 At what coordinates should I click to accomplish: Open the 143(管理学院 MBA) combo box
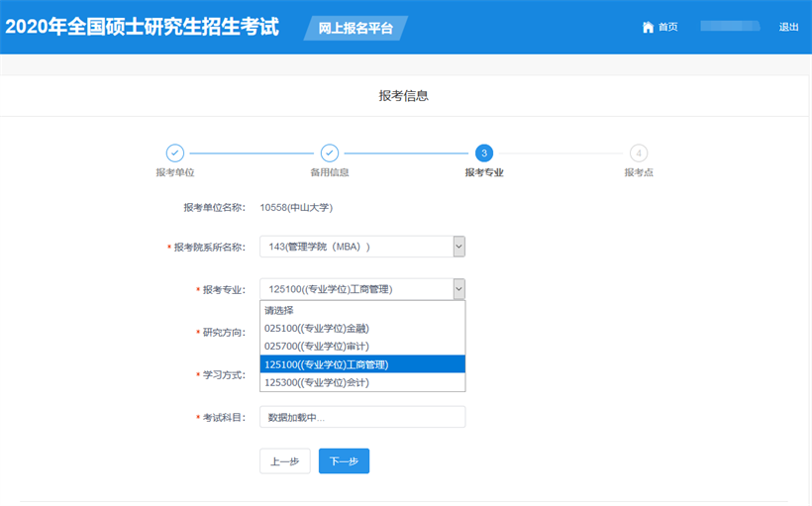(x=355, y=247)
